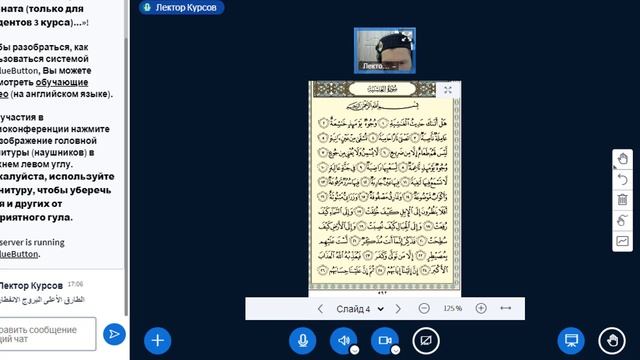Open the lecturer webcam thumbnail
The height and width of the screenshot is (360, 640).
pos(385,51)
